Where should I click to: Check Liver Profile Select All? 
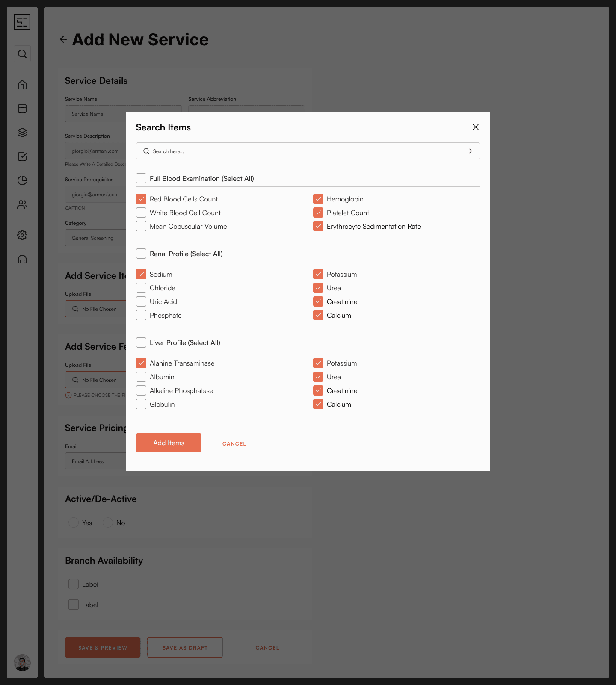coord(141,342)
